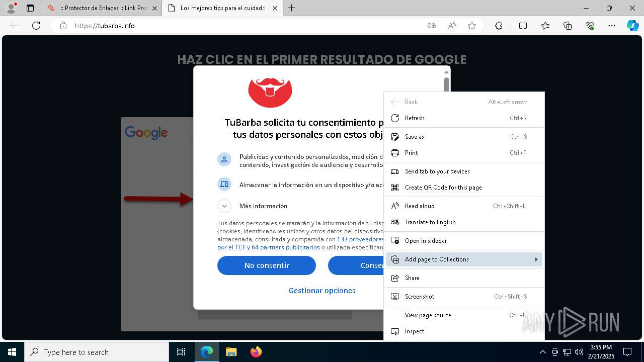Choose Refresh in the context menu
Screen dimensions: 644x362
464,118
